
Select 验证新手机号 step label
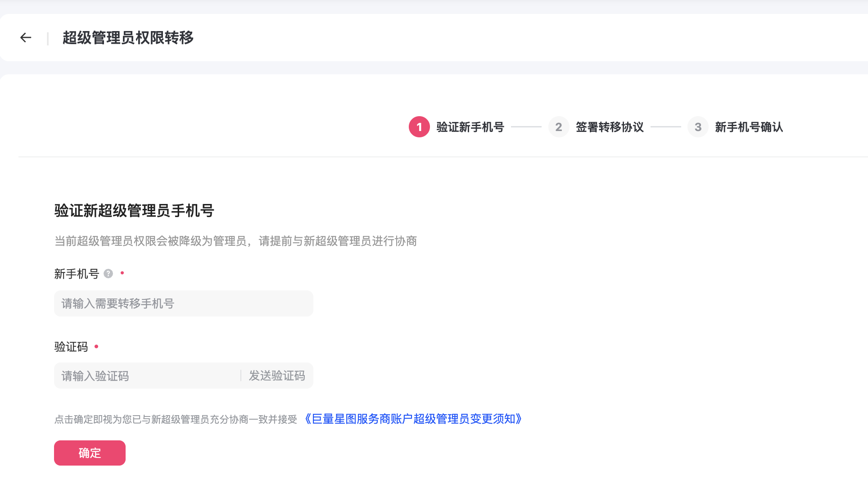pyautogui.click(x=470, y=127)
